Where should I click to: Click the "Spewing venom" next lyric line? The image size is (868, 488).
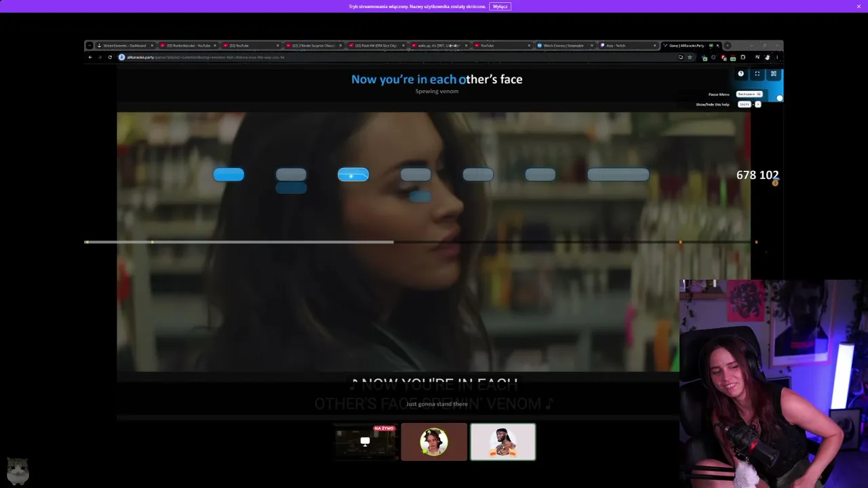(x=437, y=91)
